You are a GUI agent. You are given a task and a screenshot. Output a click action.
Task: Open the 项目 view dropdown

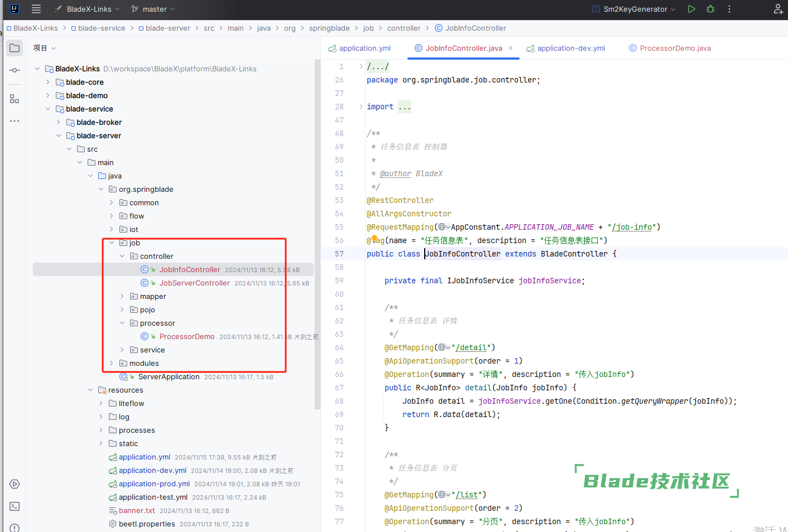(45, 48)
